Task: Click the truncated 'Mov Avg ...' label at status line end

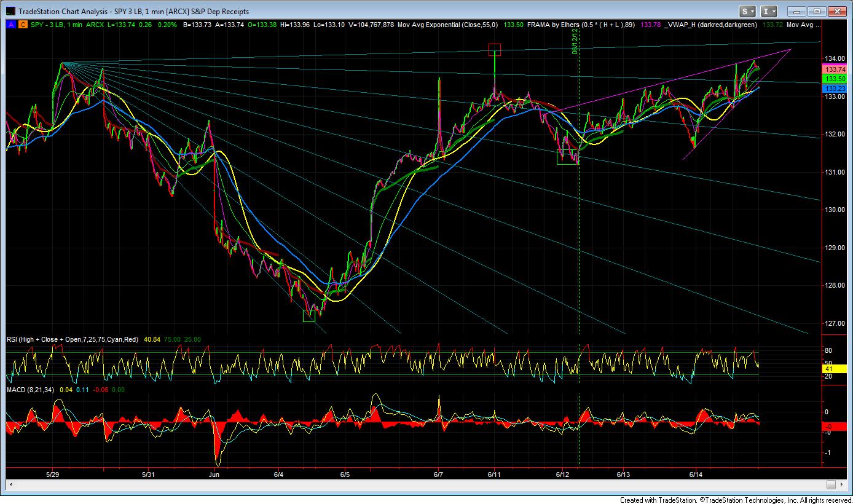Action: (x=804, y=25)
